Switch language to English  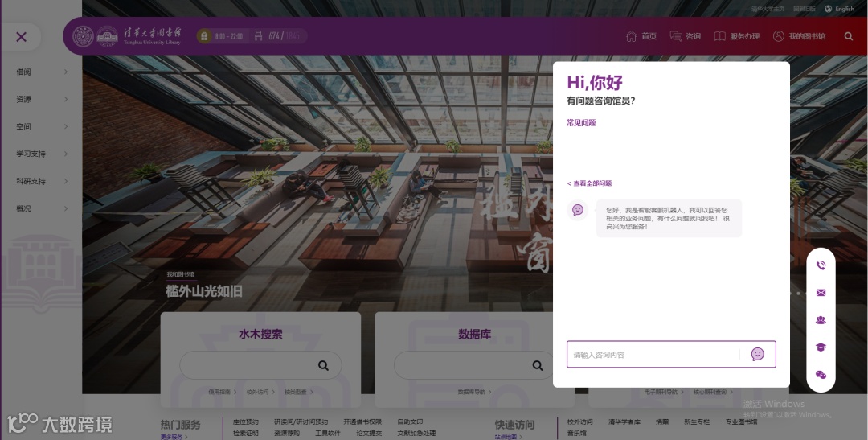pyautogui.click(x=845, y=9)
